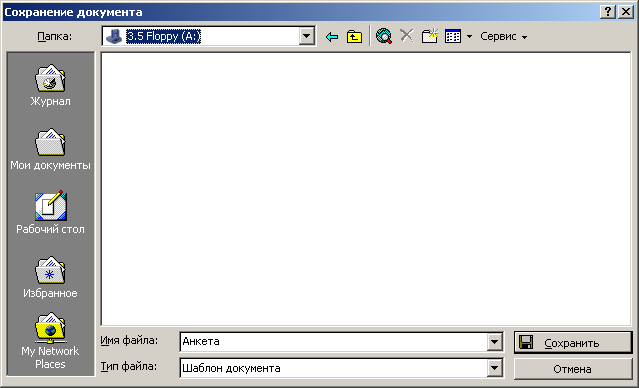Open Избранное folder shortcut
The image size is (639, 388).
click(x=51, y=278)
